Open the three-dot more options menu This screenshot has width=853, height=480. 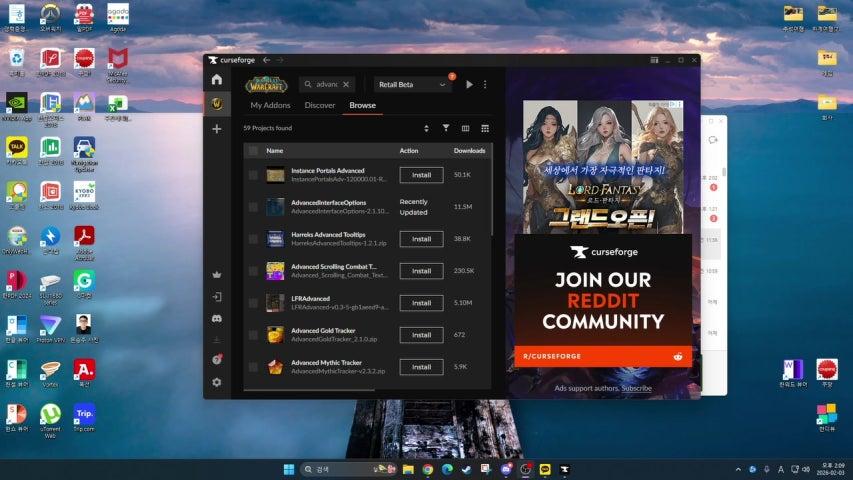point(485,84)
